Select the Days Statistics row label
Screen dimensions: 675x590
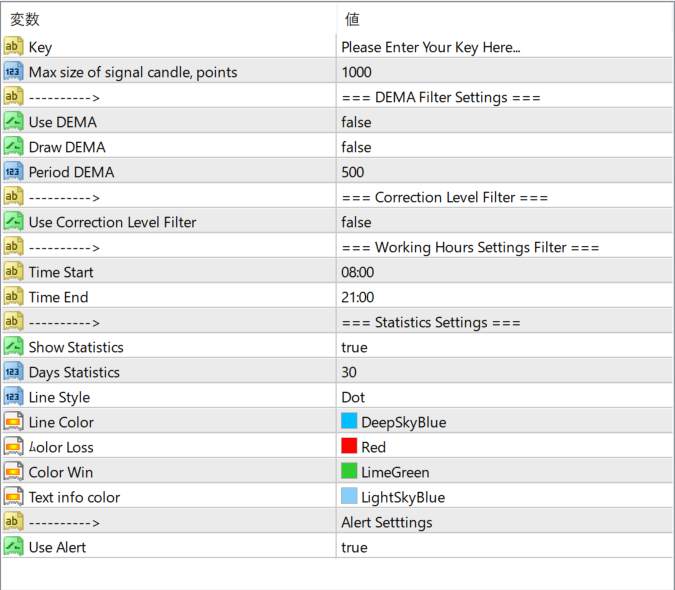[74, 372]
